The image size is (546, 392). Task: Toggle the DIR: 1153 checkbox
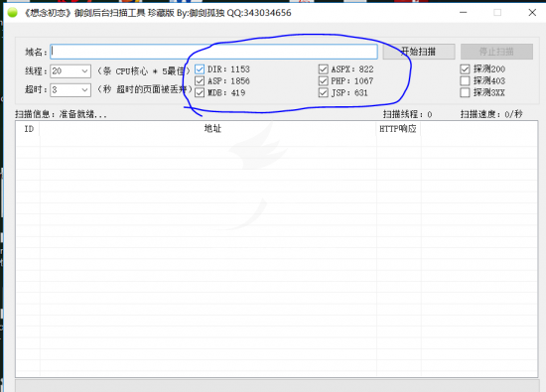pyautogui.click(x=200, y=69)
